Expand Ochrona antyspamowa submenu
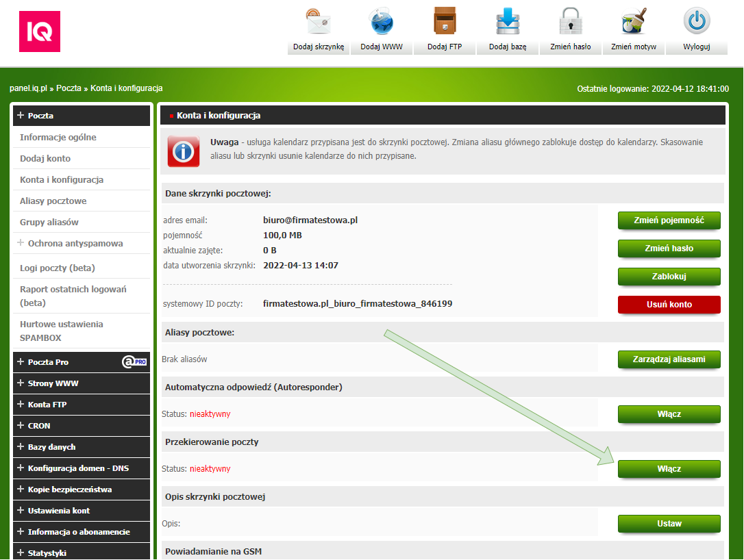The width and height of the screenshot is (744, 560). coord(75,243)
